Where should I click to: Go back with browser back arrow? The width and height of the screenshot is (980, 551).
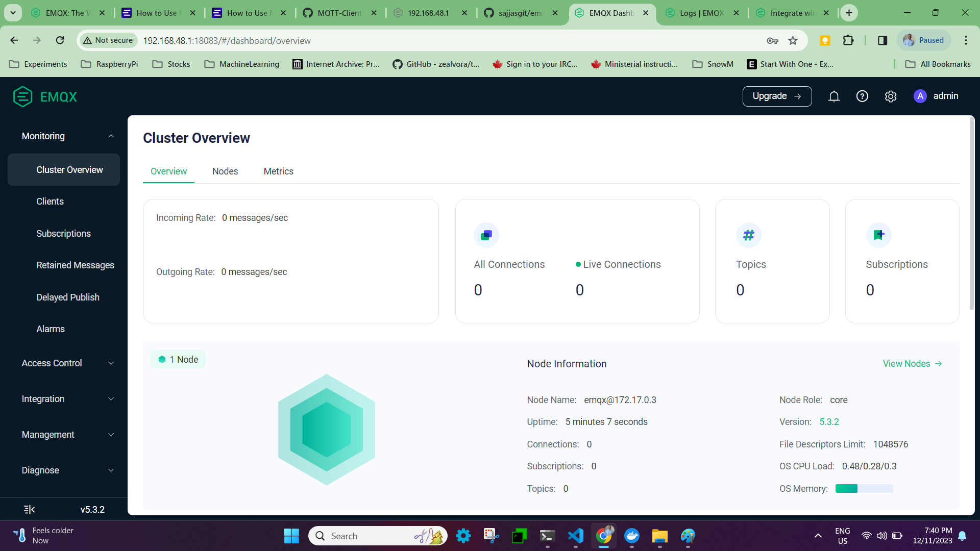point(14,40)
